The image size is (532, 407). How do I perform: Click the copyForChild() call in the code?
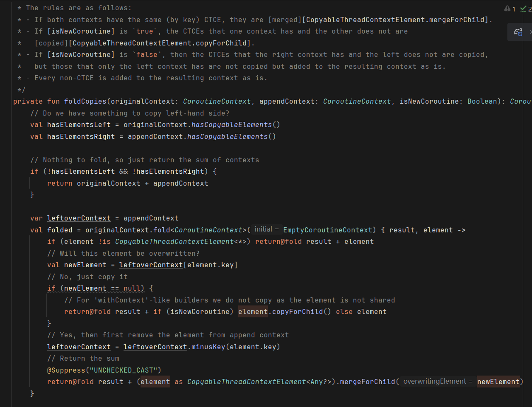tap(301, 311)
